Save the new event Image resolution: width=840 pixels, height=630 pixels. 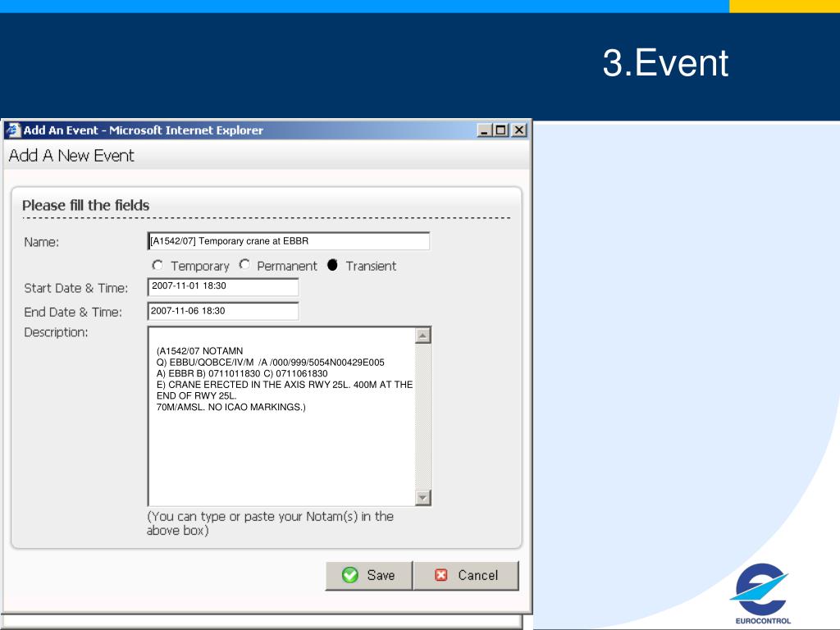click(x=369, y=575)
